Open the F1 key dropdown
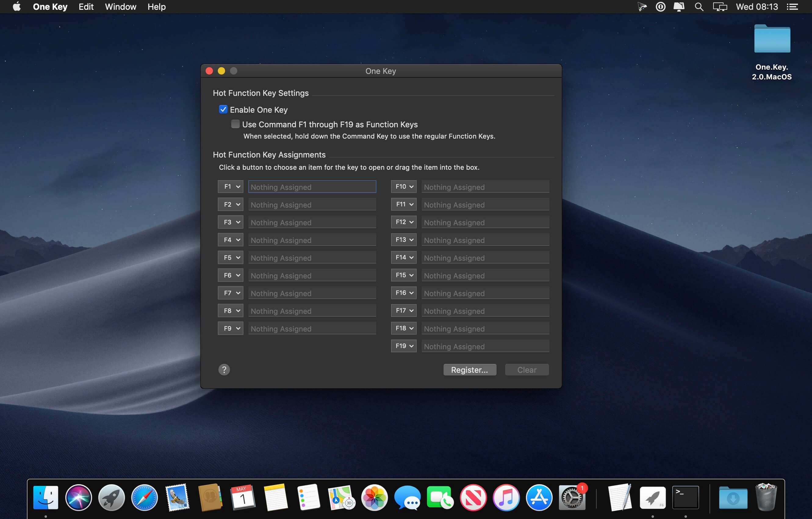Image resolution: width=812 pixels, height=519 pixels. click(x=230, y=187)
